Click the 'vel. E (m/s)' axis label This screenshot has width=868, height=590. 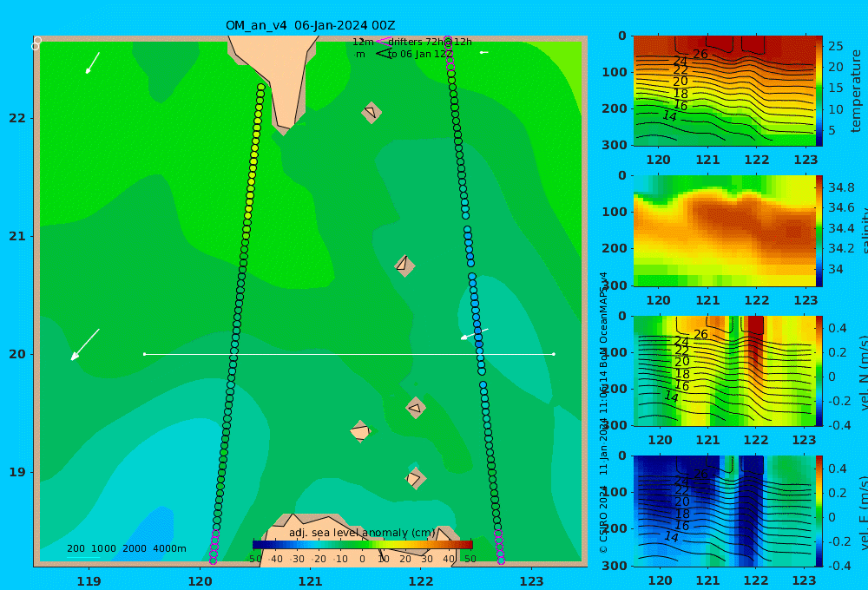pos(863,513)
